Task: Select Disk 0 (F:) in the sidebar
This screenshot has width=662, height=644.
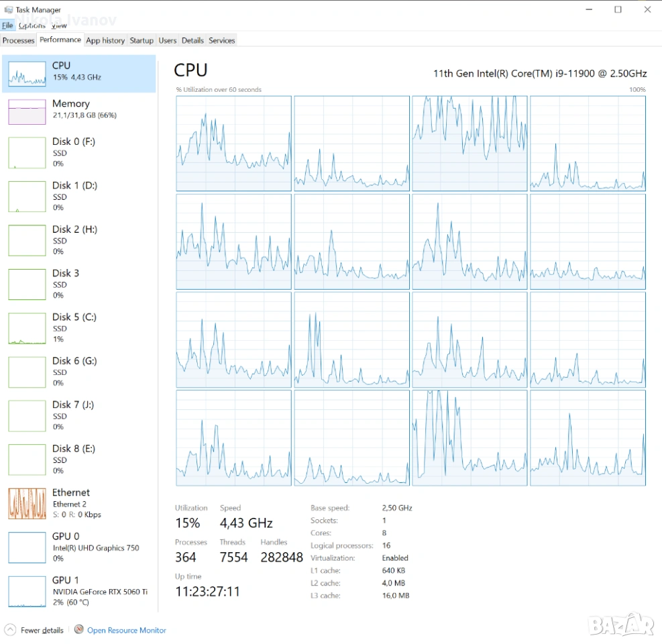Action: (74, 152)
